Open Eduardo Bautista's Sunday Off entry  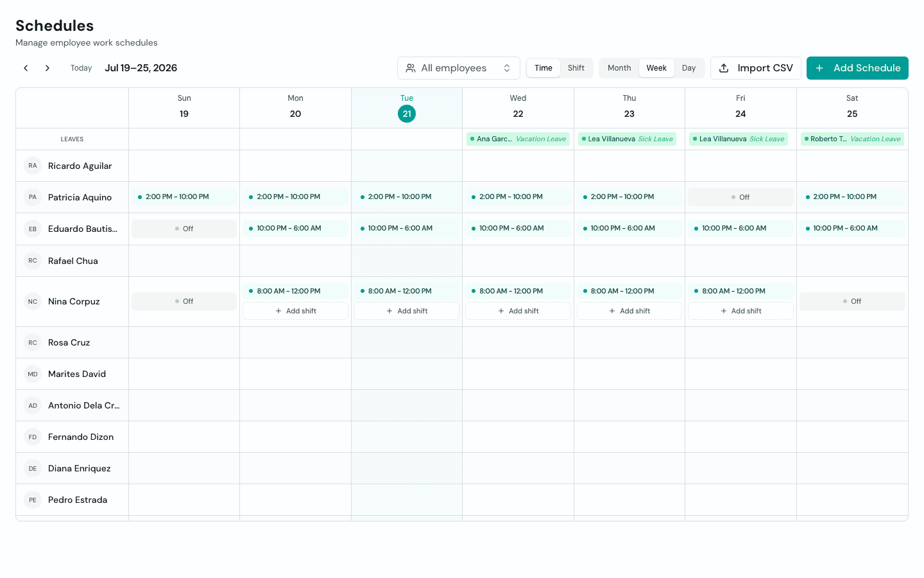click(184, 229)
